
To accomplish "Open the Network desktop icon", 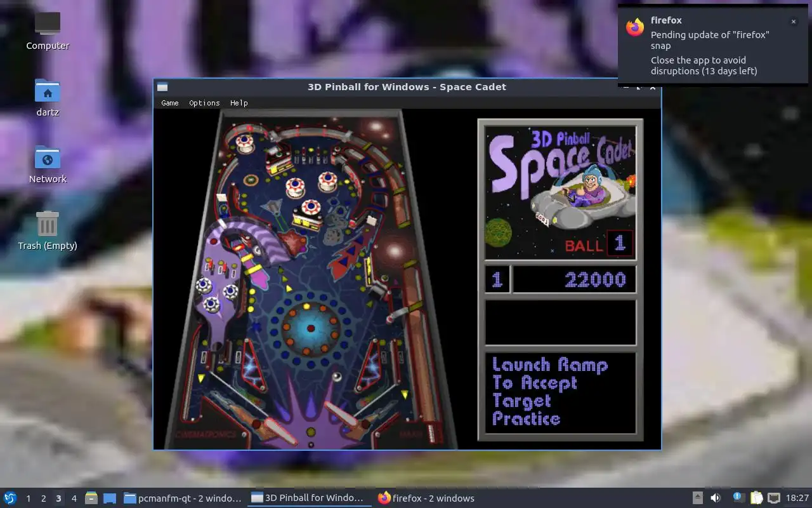I will (x=48, y=164).
